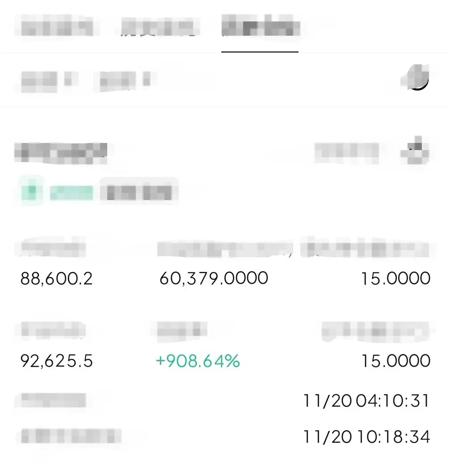Viewport: 449px width, 476px height.
Task: Open the blurred record title heading
Action: click(x=61, y=153)
